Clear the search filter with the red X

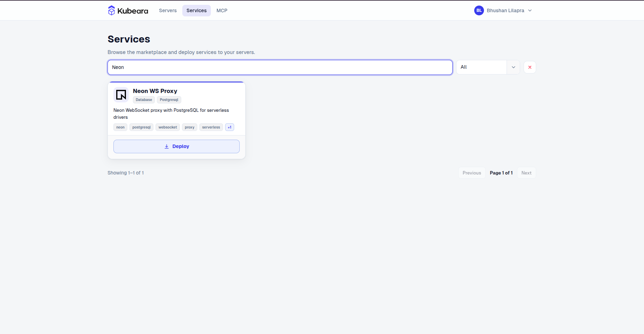(x=530, y=67)
